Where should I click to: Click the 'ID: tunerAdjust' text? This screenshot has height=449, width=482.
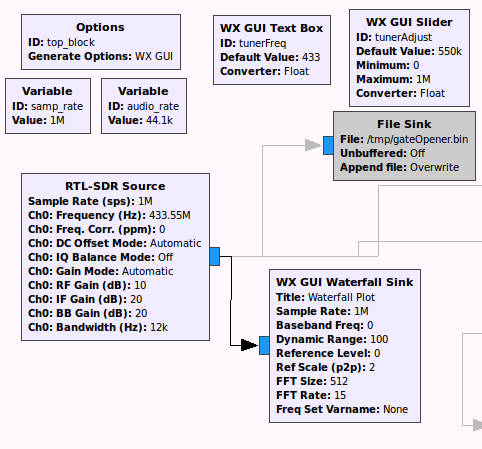pos(394,37)
